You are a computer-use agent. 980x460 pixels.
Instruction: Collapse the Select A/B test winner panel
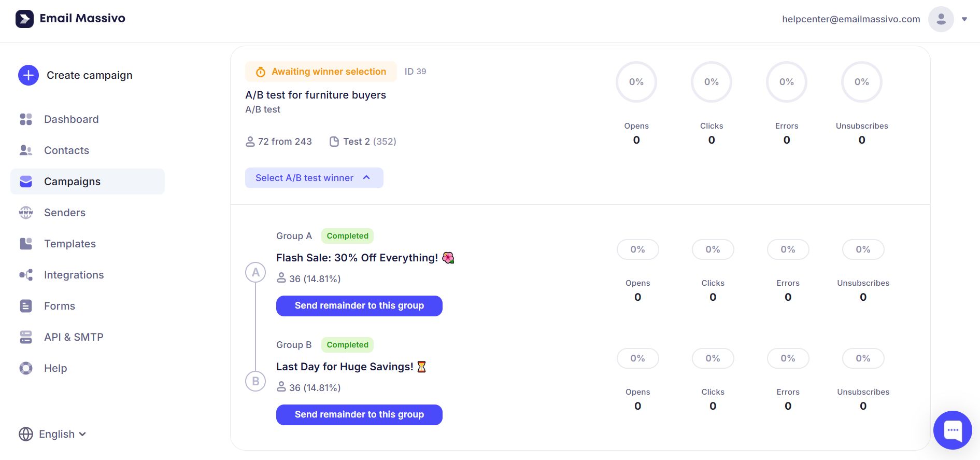(314, 178)
